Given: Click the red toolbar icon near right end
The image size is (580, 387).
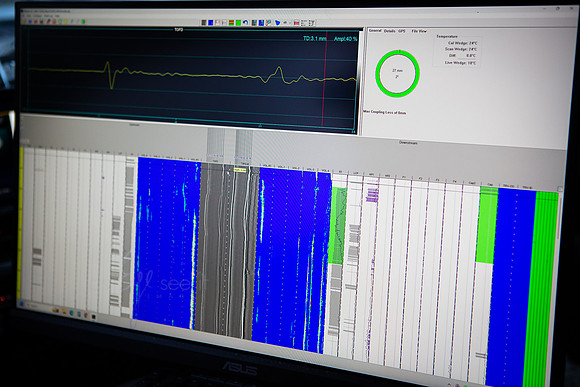Looking at the screenshot, I should [x=296, y=23].
